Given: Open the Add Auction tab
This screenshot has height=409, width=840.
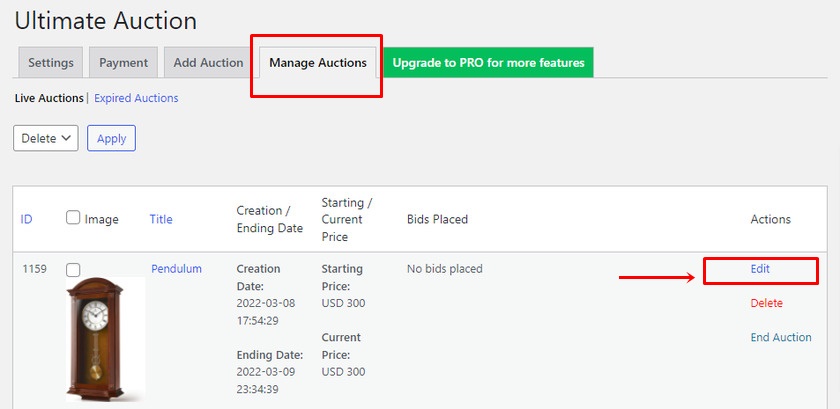Looking at the screenshot, I should point(208,62).
